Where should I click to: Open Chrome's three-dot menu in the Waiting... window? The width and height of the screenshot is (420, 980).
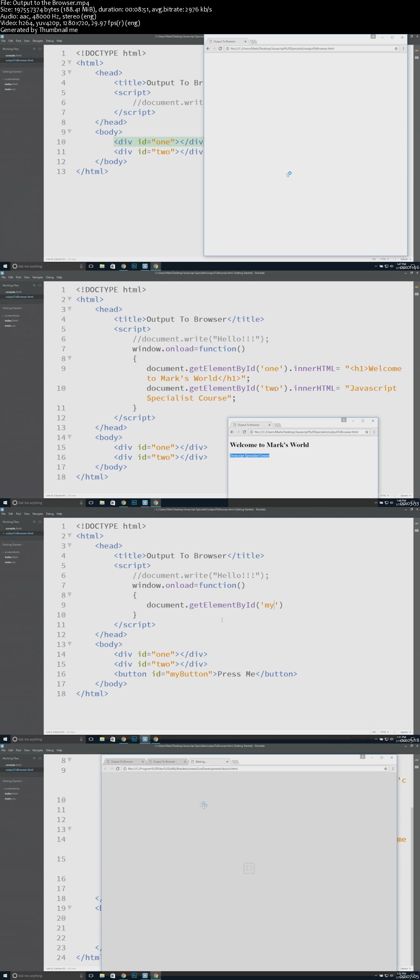[393, 769]
